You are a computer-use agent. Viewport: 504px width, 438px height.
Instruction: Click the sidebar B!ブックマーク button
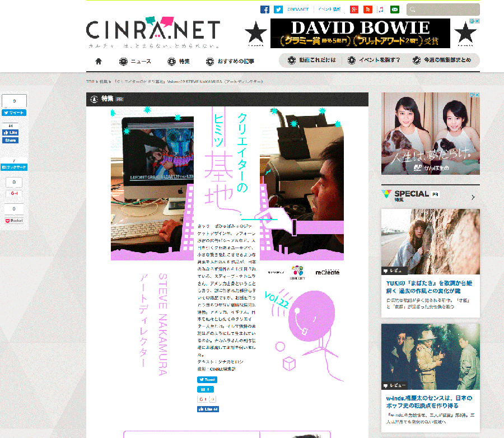coord(14,167)
